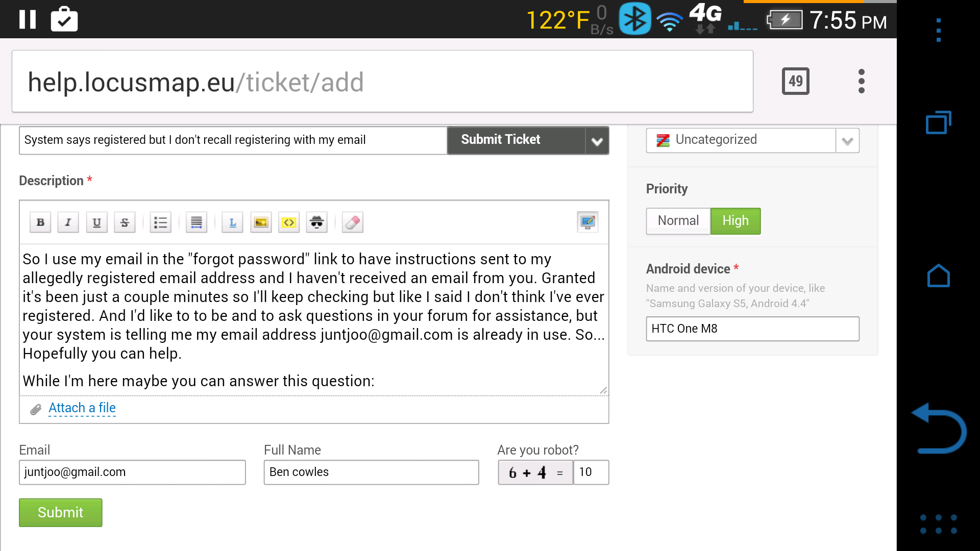The height and width of the screenshot is (551, 980).
Task: Expand the Submit Ticket dropdown arrow
Action: click(x=597, y=141)
